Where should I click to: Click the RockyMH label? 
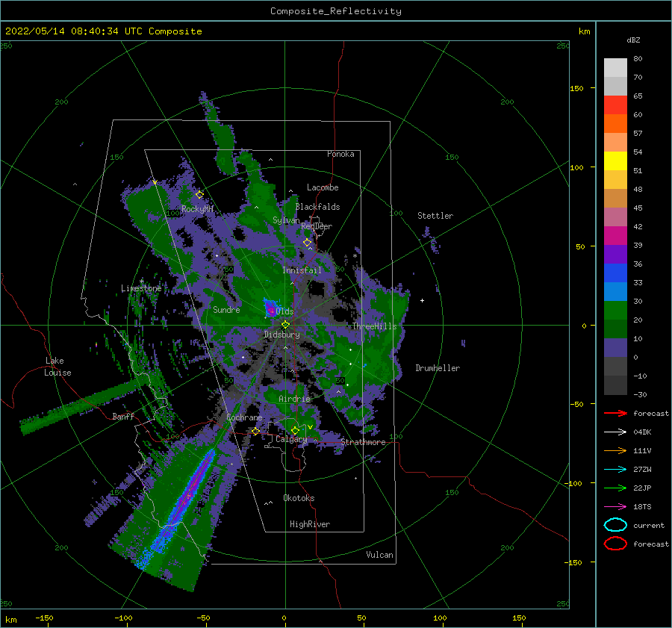197,209
